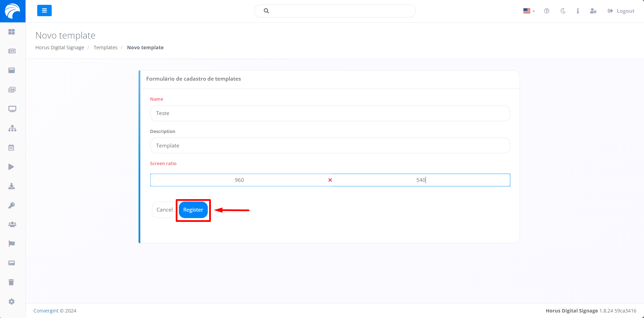The height and width of the screenshot is (318, 644).
Task: Click the hamburger menu toggle button
Action: pos(44,11)
